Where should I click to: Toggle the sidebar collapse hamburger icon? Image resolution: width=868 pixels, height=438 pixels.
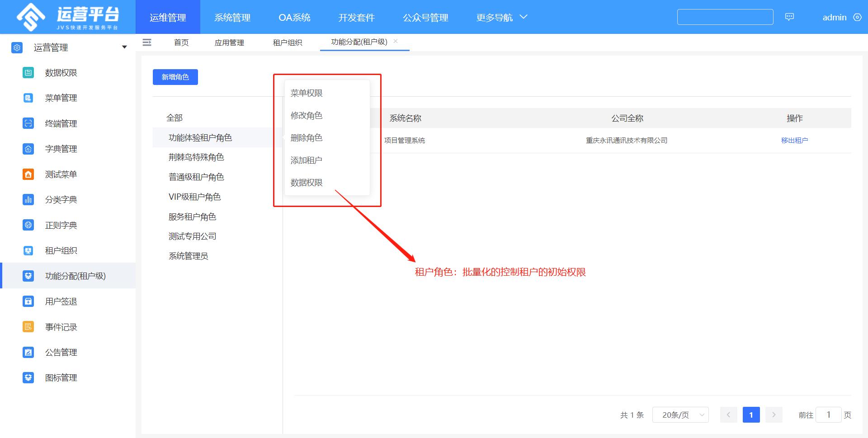(147, 42)
